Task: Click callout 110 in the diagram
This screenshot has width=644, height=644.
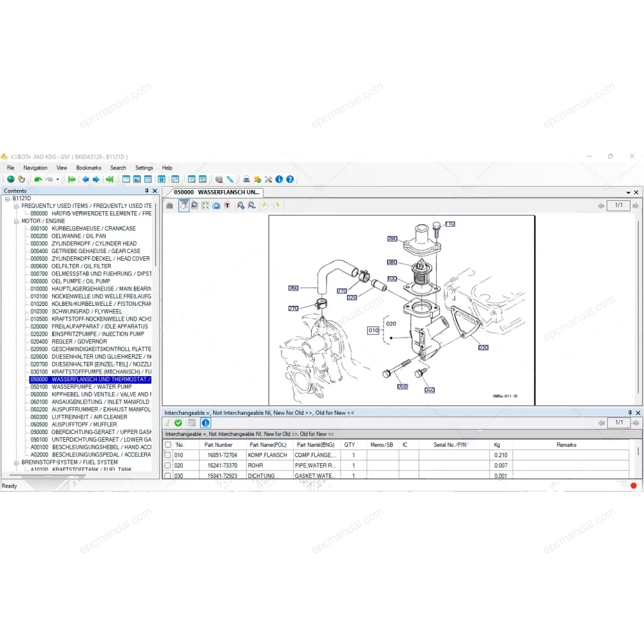Action: pyautogui.click(x=451, y=224)
